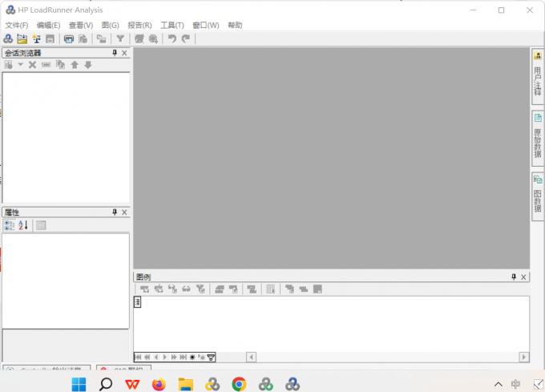Delete the item with the X icon in Session Browser
The width and height of the screenshot is (545, 392).
[32, 65]
